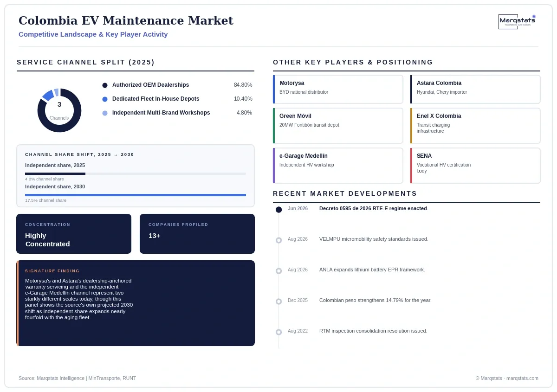Select the Independent Multi-Brand Workshops label

[x=161, y=113]
